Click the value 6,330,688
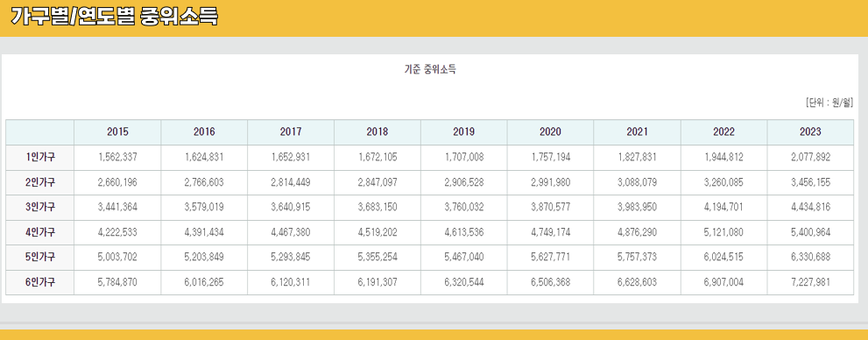868x340 pixels. coord(810,257)
